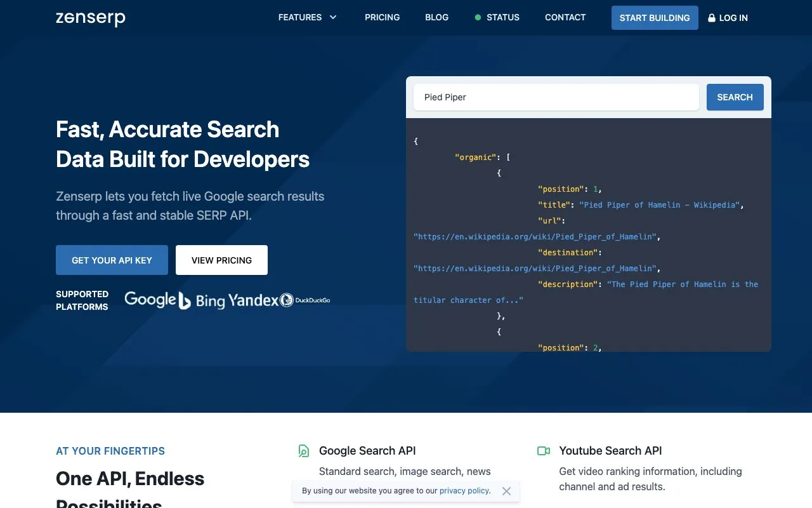Click the Yandex platform logo
The height and width of the screenshot is (508, 812).
(x=253, y=300)
